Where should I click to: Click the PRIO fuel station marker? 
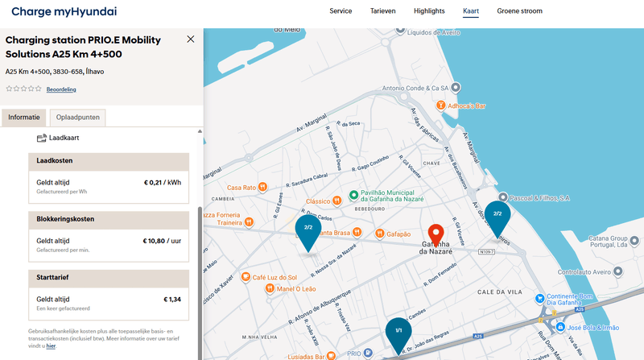coord(369,353)
